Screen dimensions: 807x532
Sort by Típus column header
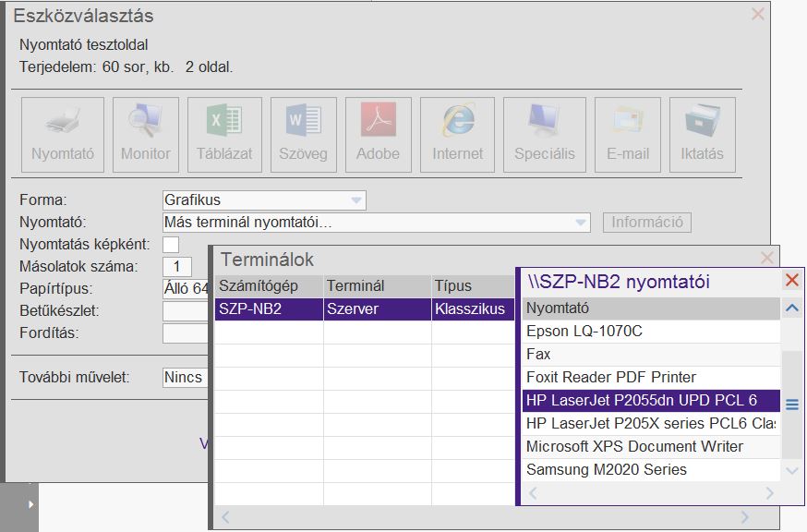473,285
